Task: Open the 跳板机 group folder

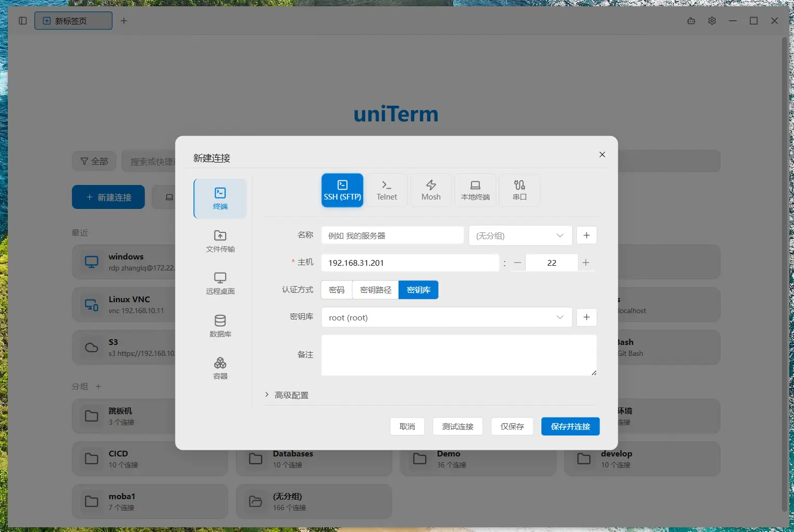Action: click(124, 416)
